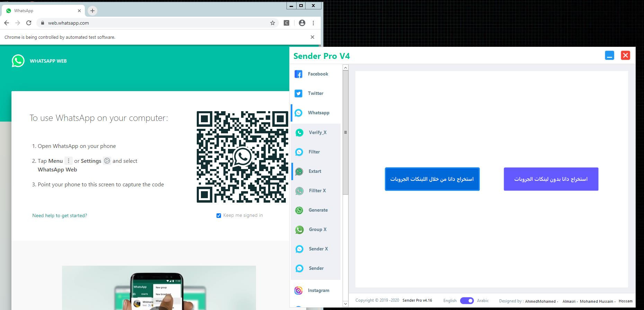Image resolution: width=644 pixels, height=310 pixels.
Task: Switch the English/Arabic language toggle
Action: pos(467,301)
